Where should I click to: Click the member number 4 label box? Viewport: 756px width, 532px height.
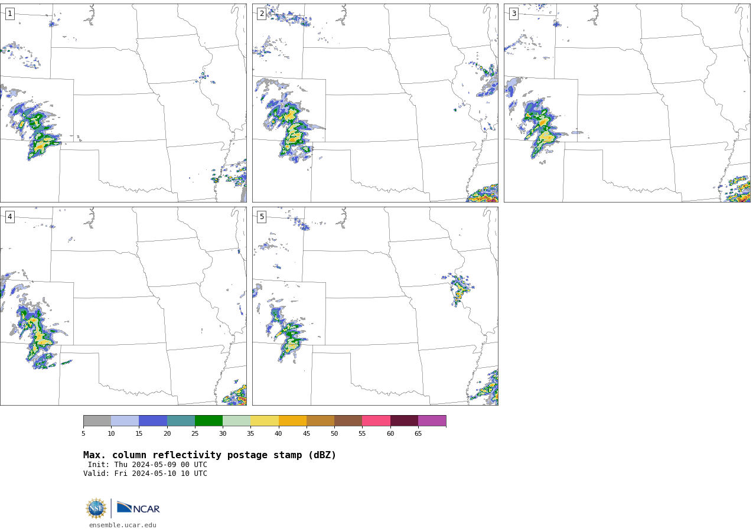(x=9, y=217)
